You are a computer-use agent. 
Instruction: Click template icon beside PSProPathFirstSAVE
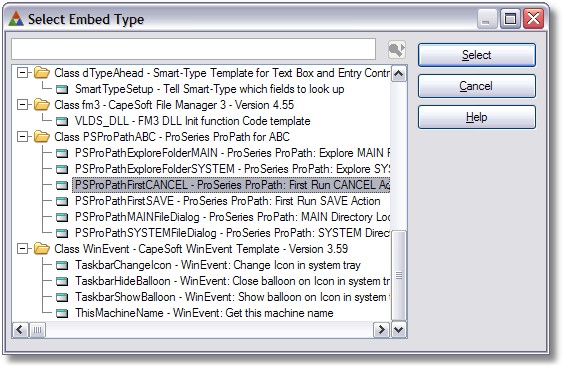click(x=62, y=201)
